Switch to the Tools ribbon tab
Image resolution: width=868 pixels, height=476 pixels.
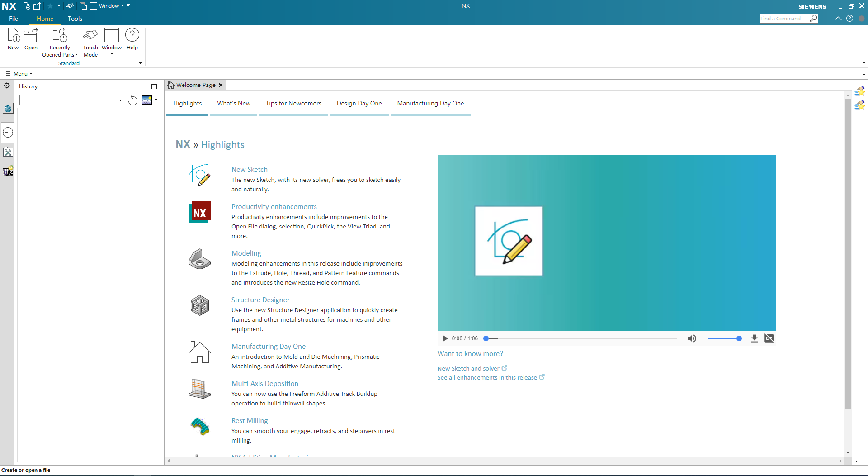pyautogui.click(x=75, y=19)
